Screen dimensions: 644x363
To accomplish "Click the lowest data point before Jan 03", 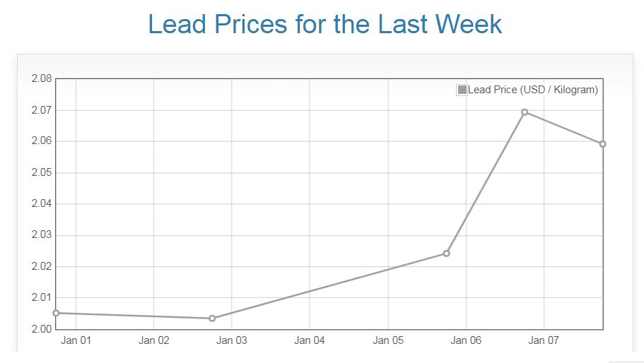I will [x=212, y=318].
